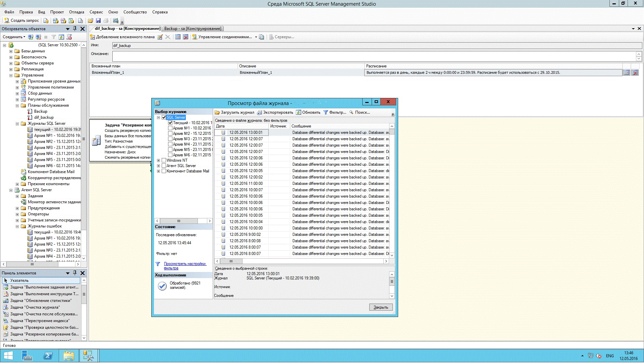Switch to the dif_backup - sa [Конструирование] tab
This screenshot has width=644, height=363.
(x=127, y=29)
